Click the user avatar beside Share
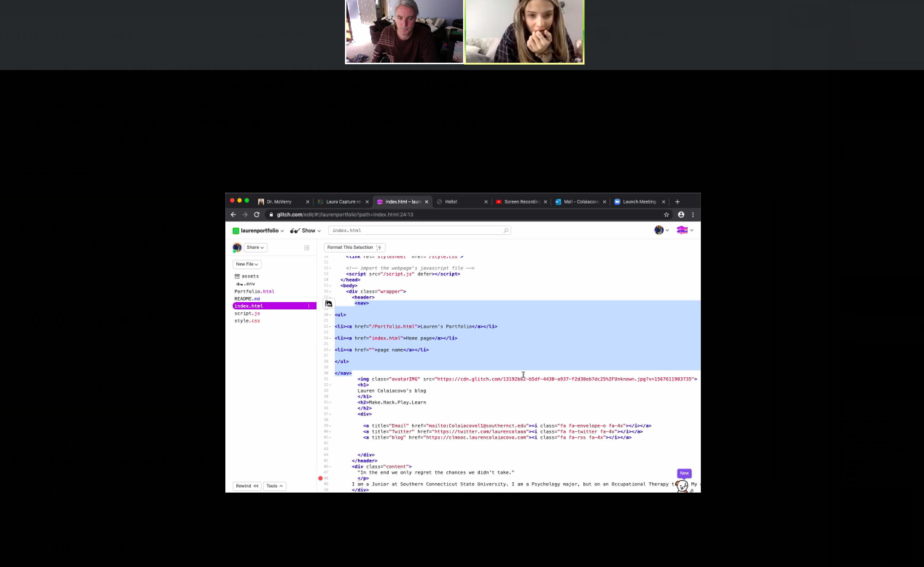924x567 pixels. point(237,247)
